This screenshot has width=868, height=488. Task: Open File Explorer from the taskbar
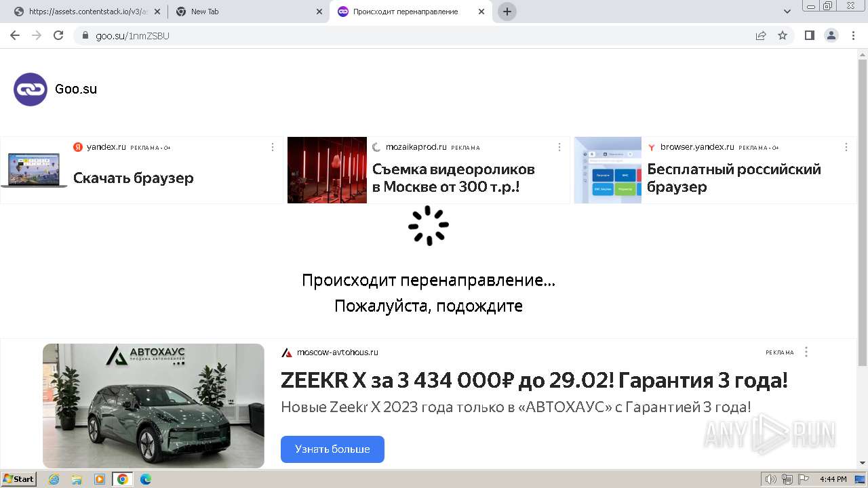click(77, 479)
